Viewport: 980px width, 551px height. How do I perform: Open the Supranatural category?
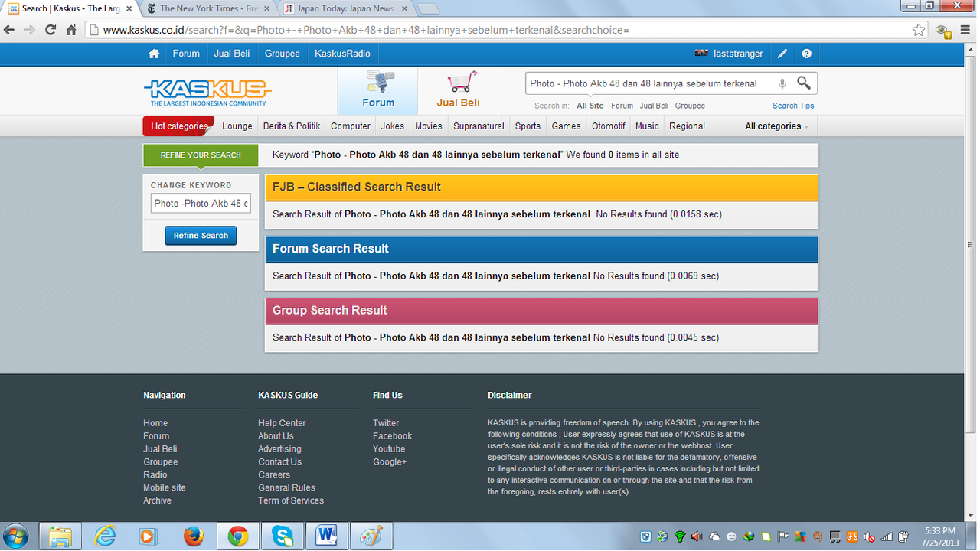coord(479,126)
